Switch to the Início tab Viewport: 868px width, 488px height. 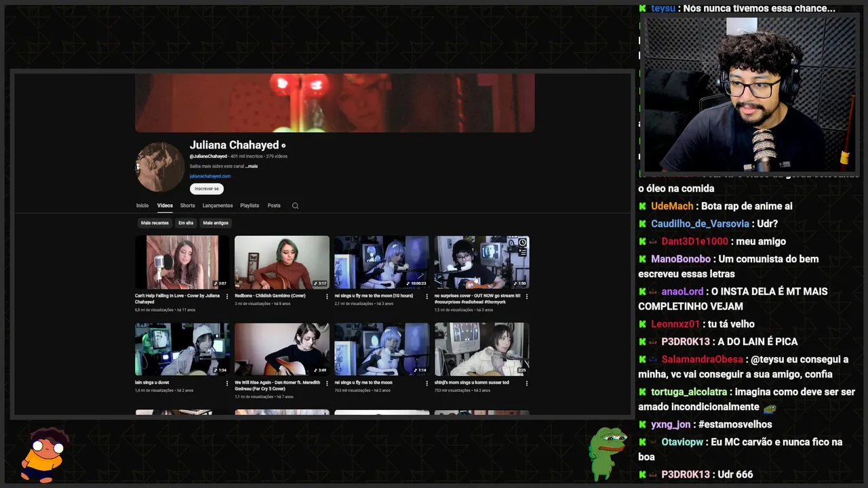pyautogui.click(x=142, y=205)
